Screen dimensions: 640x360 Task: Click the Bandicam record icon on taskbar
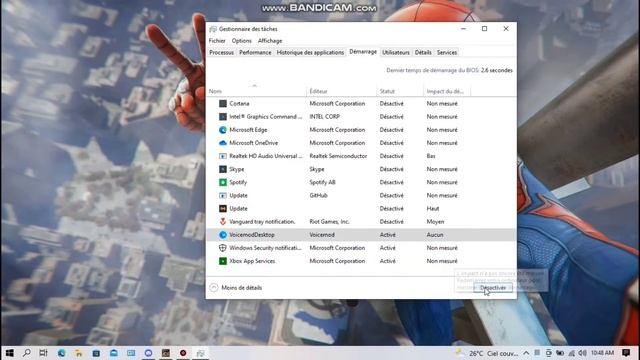(183, 353)
